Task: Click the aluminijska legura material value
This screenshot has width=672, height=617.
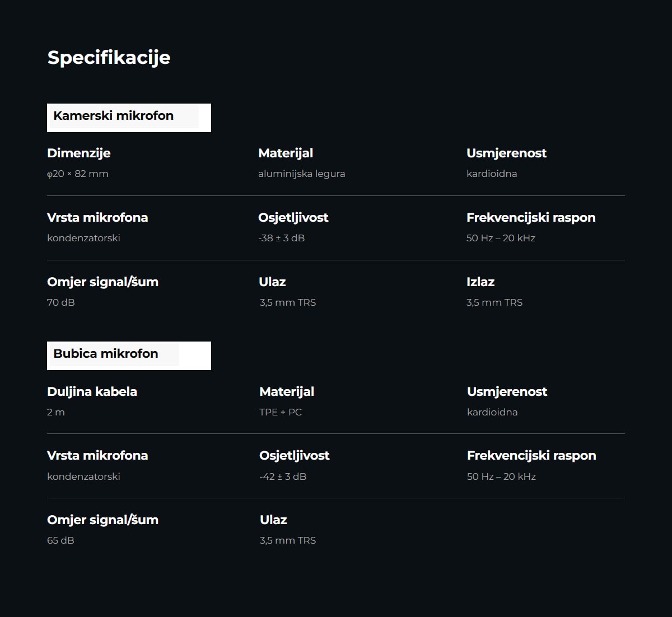Action: (x=301, y=174)
